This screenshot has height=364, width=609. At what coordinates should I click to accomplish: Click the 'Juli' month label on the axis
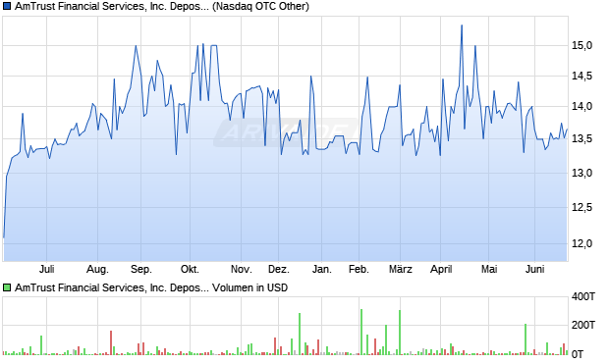point(46,269)
